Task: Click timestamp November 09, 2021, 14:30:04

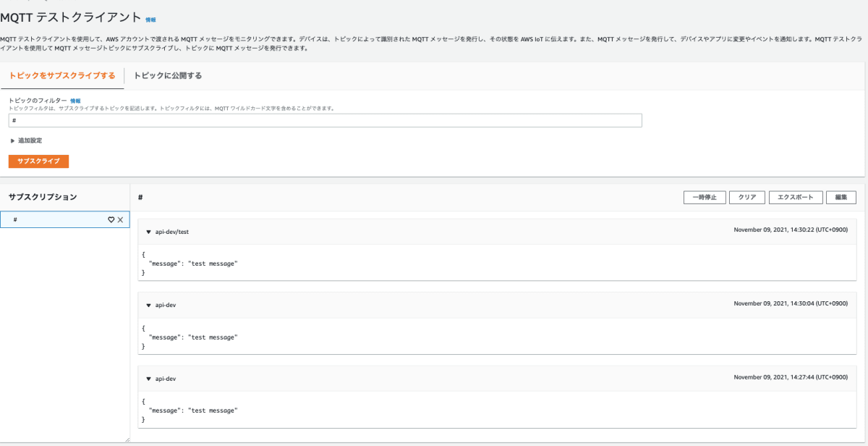Action: tap(791, 303)
